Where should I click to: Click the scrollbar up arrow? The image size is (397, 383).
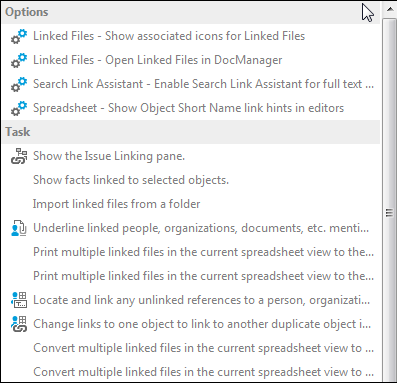[x=389, y=9]
